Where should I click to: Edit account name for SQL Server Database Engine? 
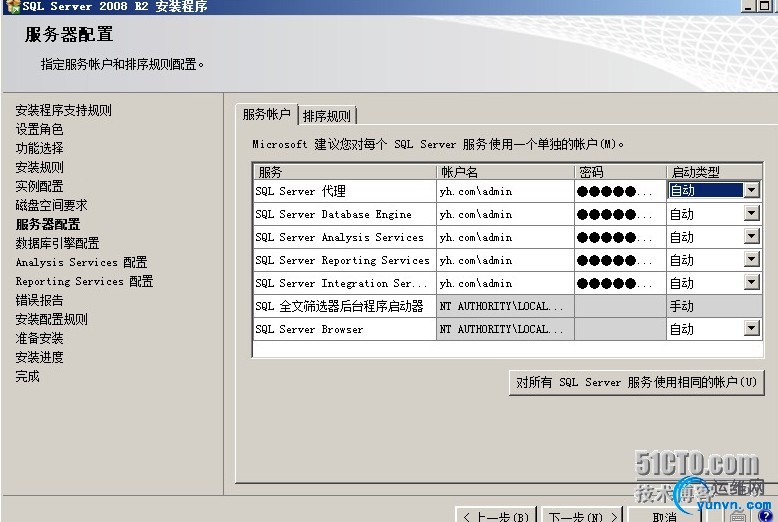point(505,214)
